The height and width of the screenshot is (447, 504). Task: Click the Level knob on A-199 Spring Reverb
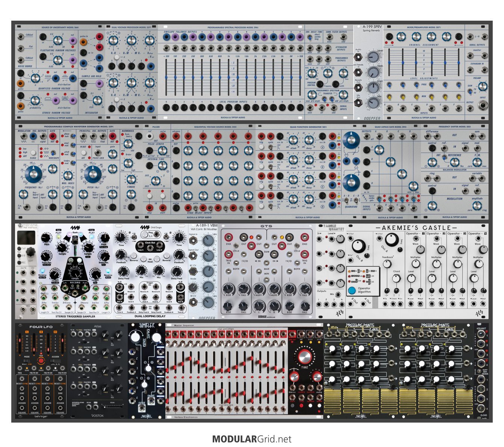tap(373, 57)
